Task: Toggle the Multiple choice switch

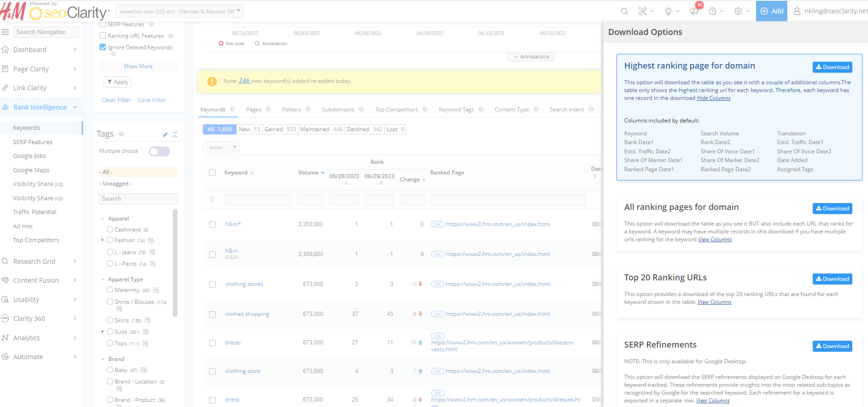Action: click(x=159, y=151)
